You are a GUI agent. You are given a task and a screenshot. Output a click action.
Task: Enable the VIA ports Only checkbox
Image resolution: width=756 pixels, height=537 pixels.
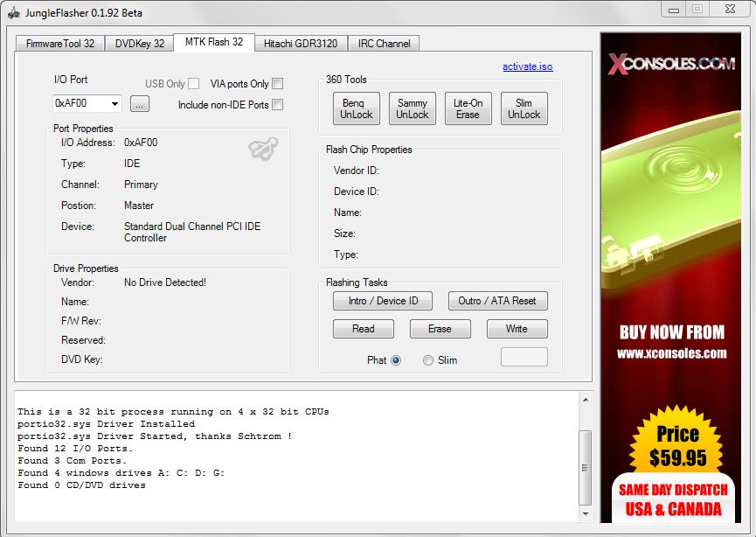point(277,83)
